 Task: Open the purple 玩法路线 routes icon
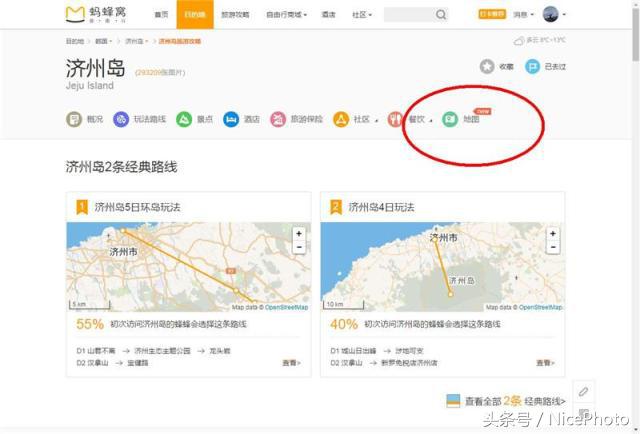pos(121,119)
